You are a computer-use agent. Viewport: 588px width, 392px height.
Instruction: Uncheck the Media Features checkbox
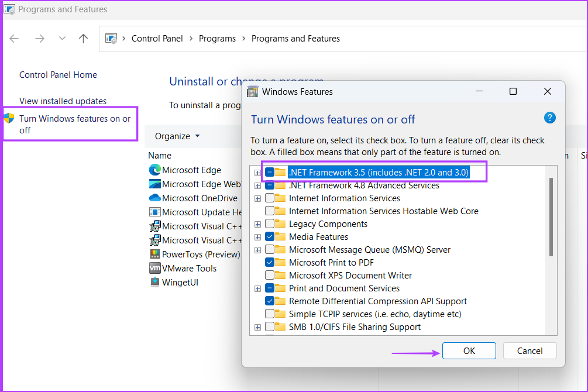269,237
